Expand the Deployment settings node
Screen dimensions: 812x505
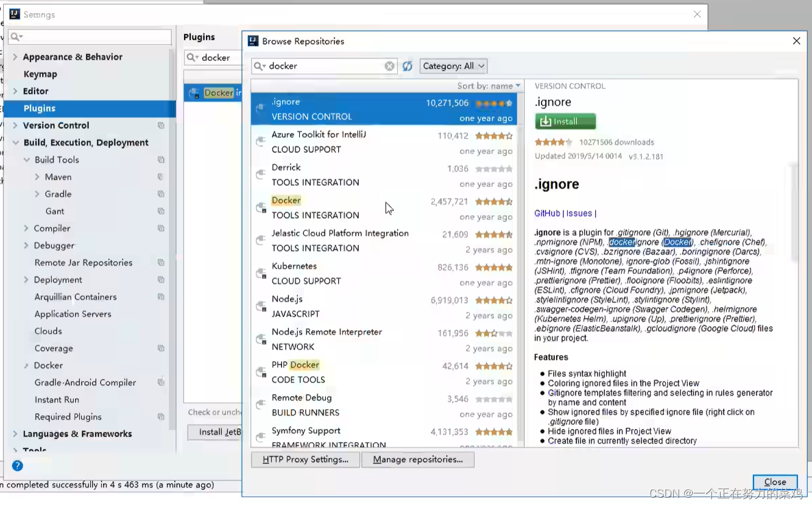point(26,280)
